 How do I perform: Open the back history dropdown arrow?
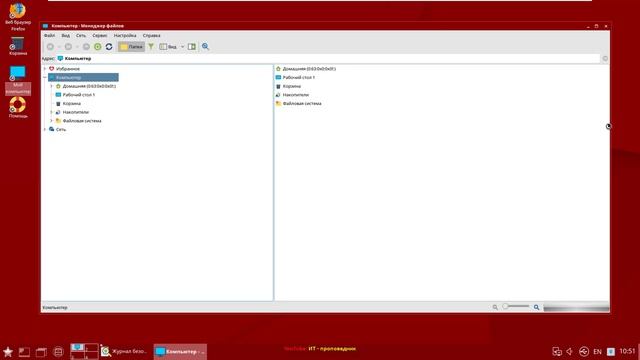(x=59, y=47)
